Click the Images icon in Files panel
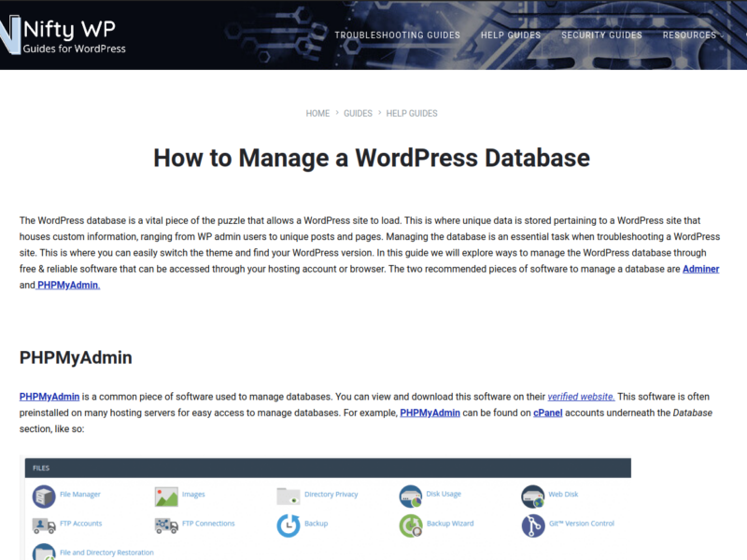 (x=166, y=495)
